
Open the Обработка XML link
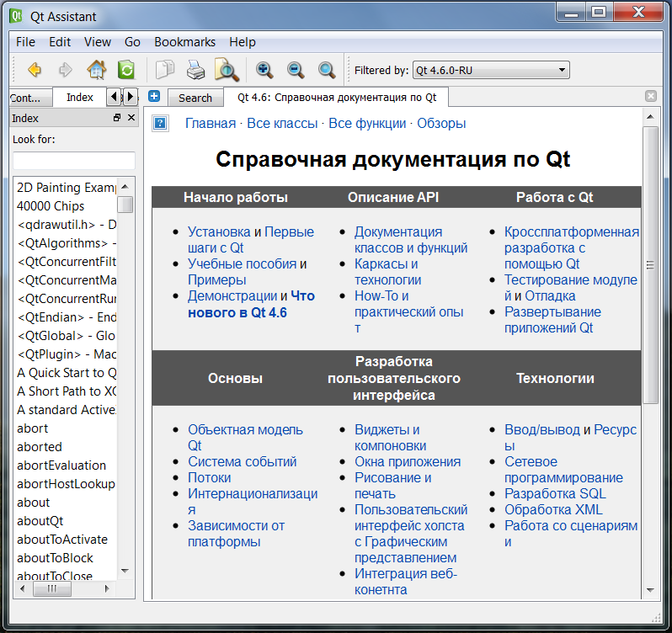(x=553, y=509)
